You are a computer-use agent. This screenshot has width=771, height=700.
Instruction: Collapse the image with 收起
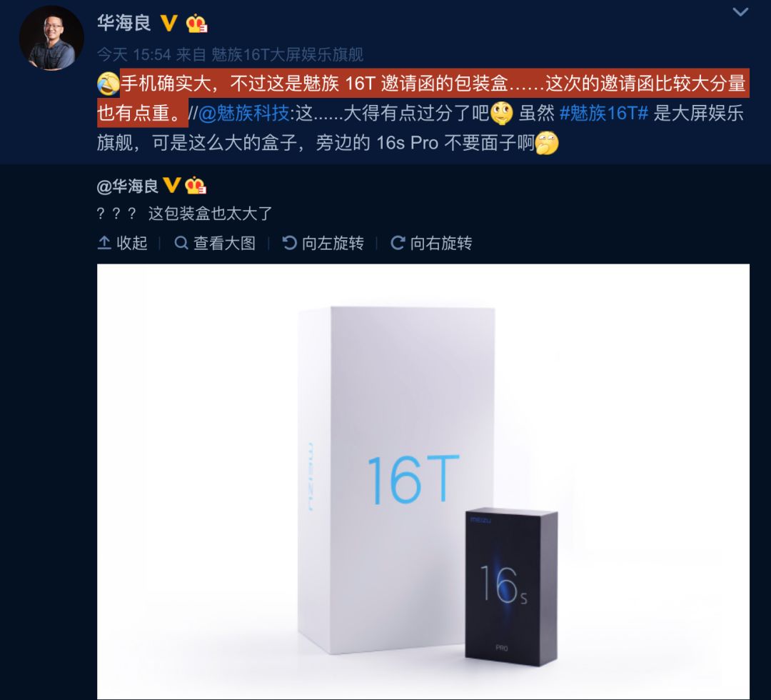123,243
